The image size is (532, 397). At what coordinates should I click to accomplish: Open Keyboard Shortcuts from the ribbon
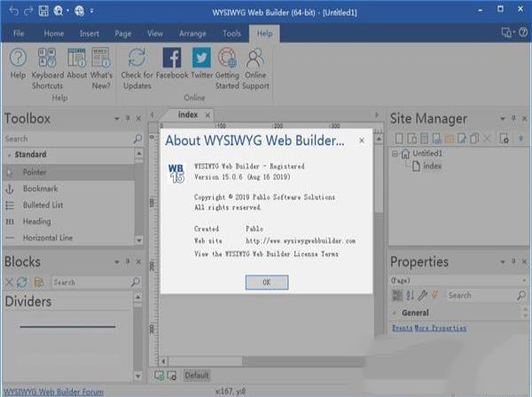[48, 68]
